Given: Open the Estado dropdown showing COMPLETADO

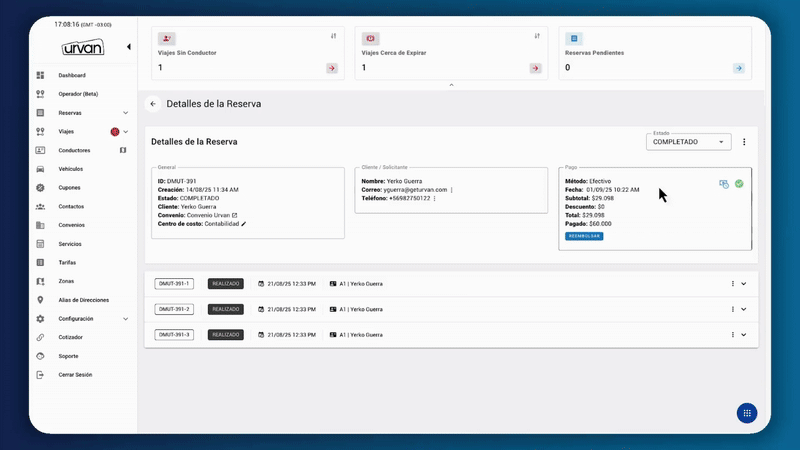Looking at the screenshot, I should 689,142.
